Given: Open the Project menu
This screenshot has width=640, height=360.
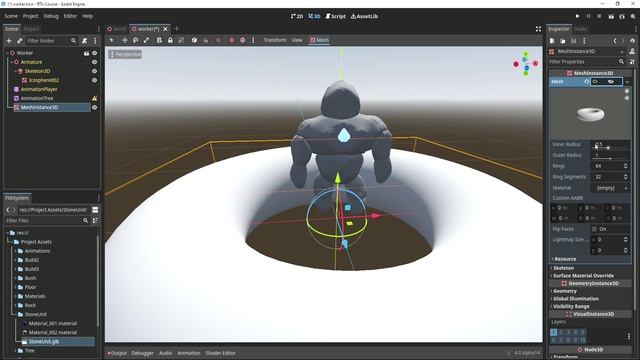Looking at the screenshot, I should (30, 16).
